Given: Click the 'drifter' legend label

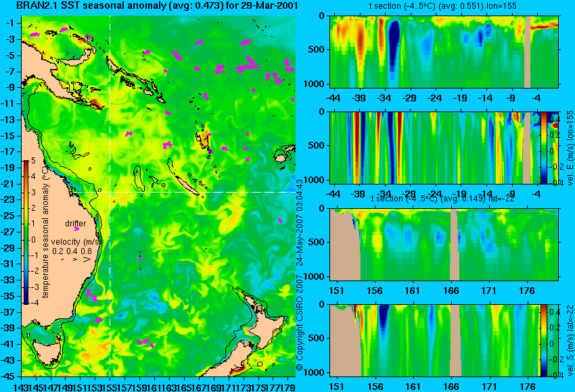Looking at the screenshot, I should (76, 224).
